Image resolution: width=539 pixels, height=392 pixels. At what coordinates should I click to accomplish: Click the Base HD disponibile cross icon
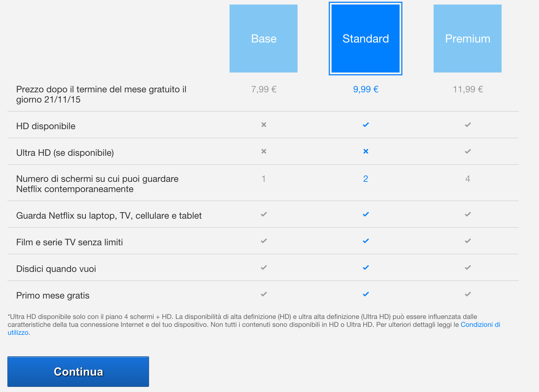(x=264, y=125)
